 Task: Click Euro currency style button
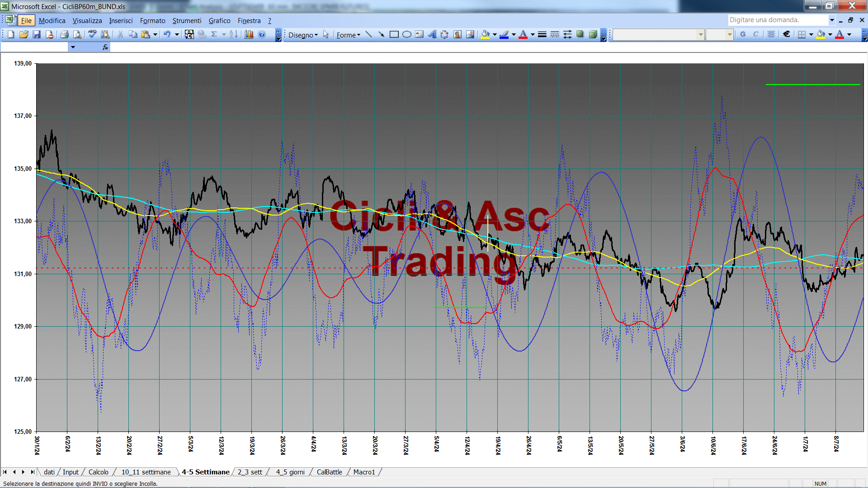point(787,34)
